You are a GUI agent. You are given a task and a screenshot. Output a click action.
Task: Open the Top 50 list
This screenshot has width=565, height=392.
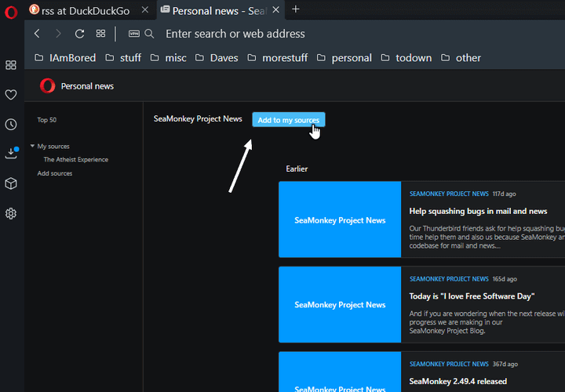(x=47, y=120)
